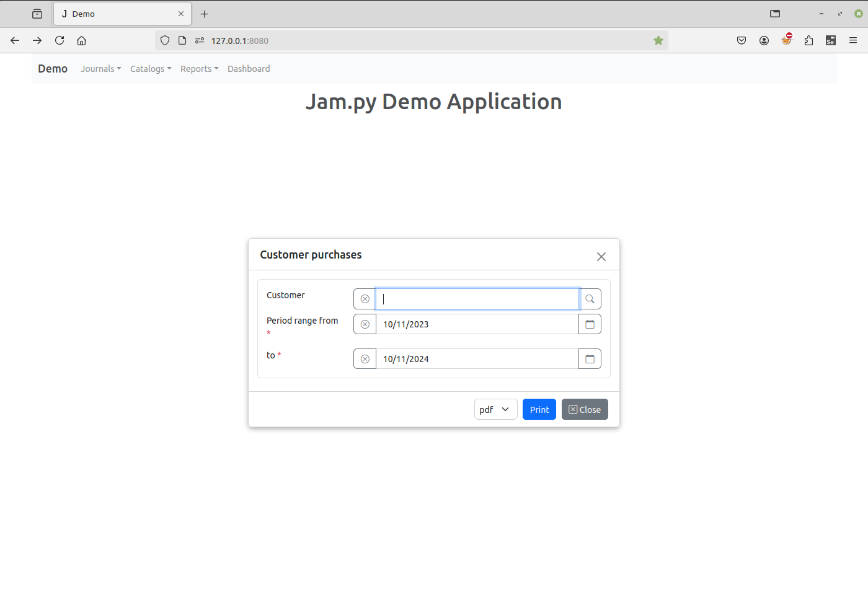Open tracking protection shield settings

[164, 40]
